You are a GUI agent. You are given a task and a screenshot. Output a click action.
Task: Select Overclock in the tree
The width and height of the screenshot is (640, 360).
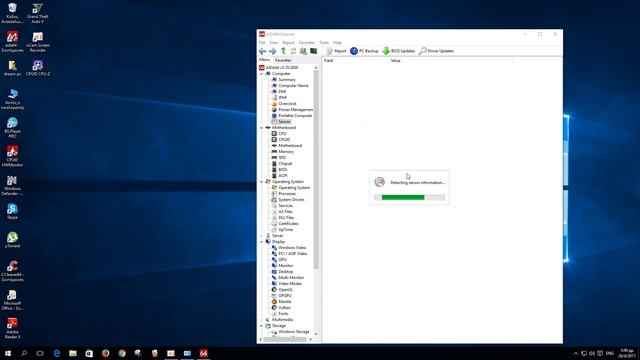click(x=287, y=104)
